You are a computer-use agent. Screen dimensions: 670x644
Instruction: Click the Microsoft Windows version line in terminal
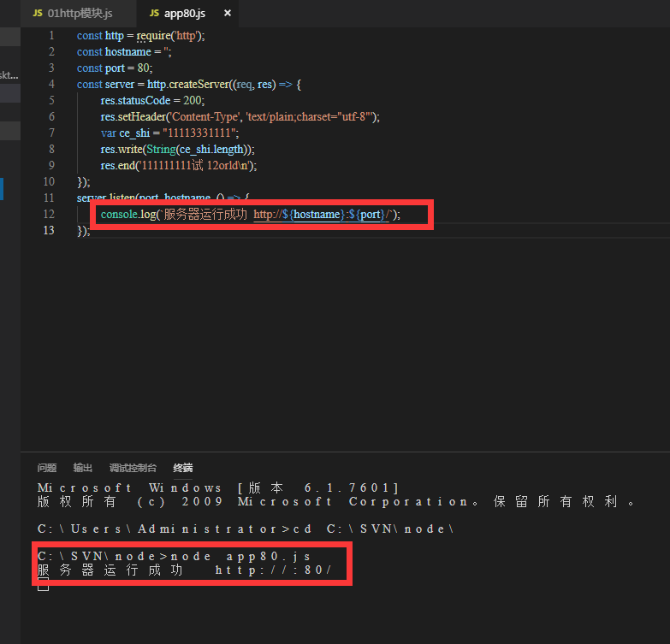click(218, 487)
